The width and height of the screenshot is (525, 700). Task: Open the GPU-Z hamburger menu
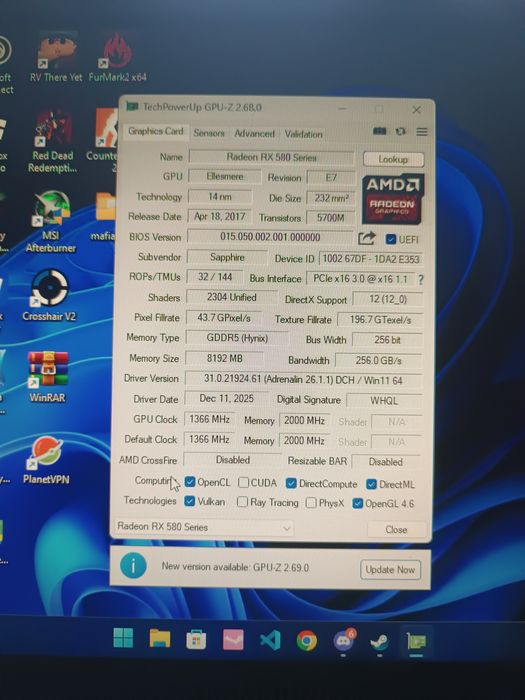tap(421, 132)
